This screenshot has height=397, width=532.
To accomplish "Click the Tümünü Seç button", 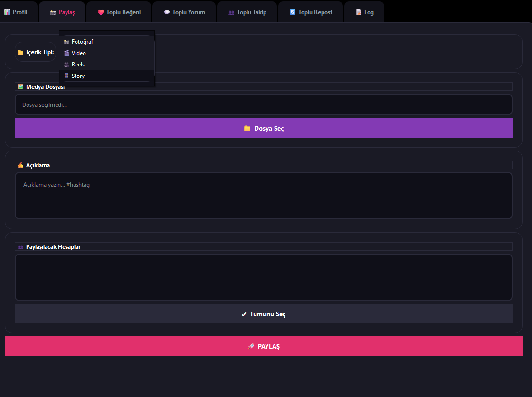I will click(x=264, y=314).
